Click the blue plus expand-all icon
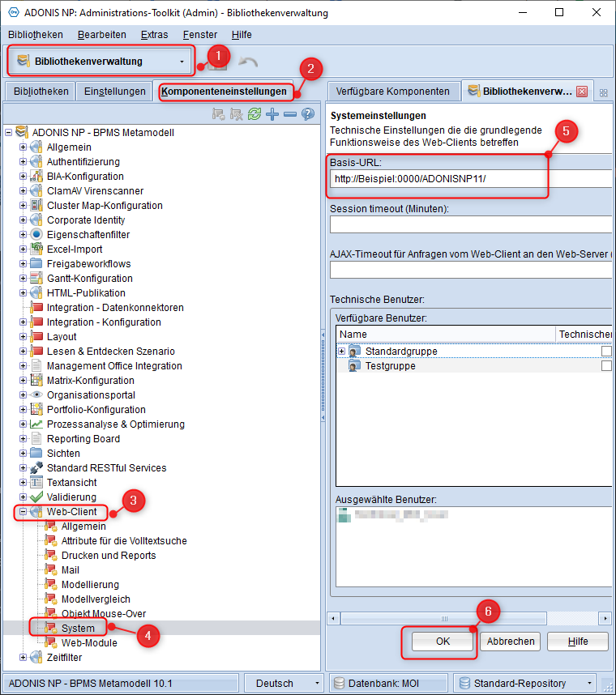Image resolution: width=616 pixels, height=695 pixels. click(272, 114)
